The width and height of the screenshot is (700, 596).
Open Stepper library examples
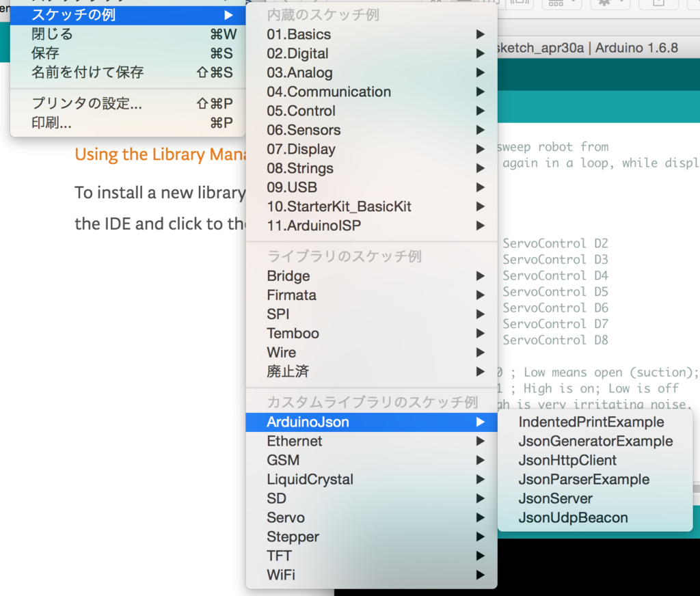tap(371, 537)
